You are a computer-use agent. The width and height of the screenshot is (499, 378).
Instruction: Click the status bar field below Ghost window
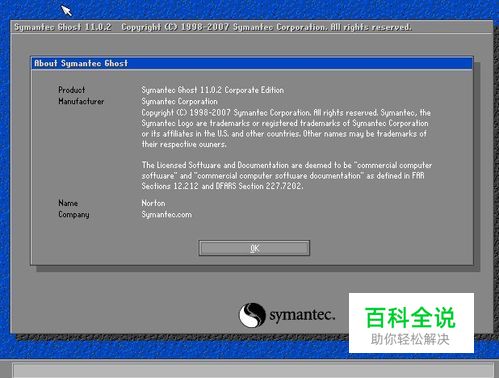253,370
